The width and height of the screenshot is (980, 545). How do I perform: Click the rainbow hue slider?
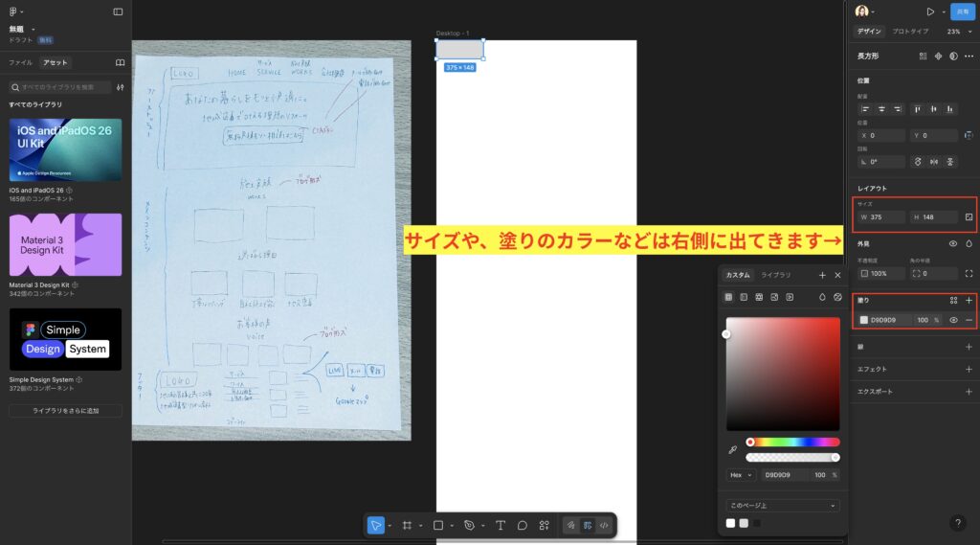point(792,442)
